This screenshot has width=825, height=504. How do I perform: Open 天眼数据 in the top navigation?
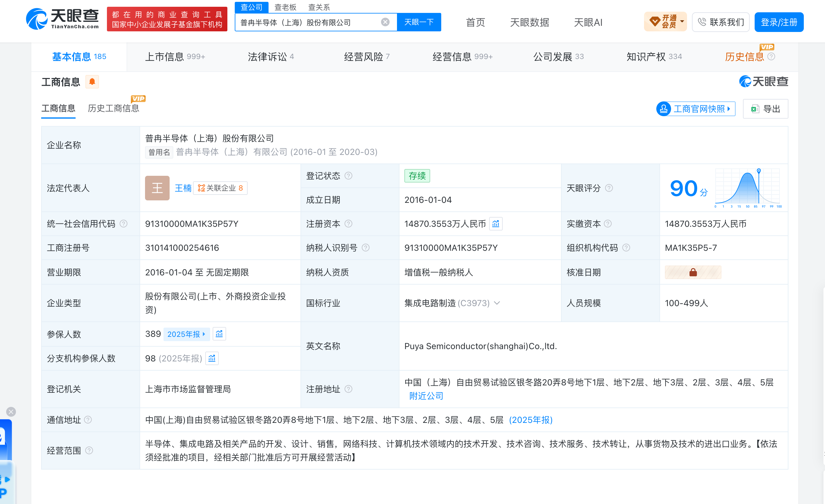click(529, 22)
